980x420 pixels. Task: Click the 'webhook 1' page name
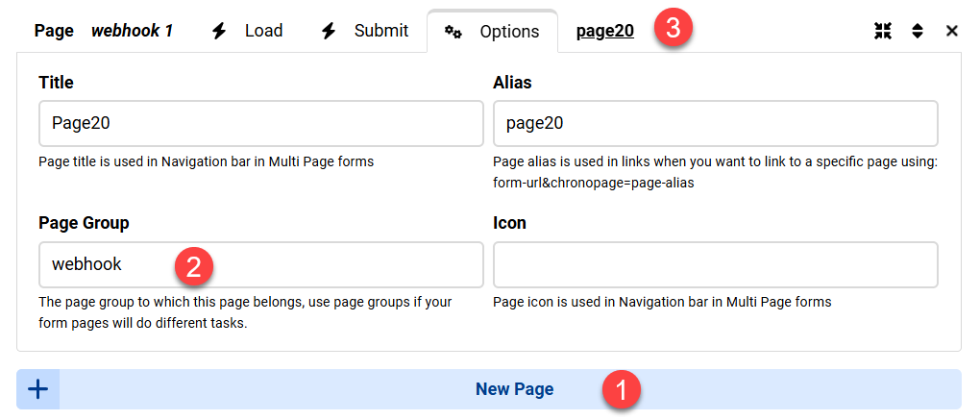pos(132,31)
